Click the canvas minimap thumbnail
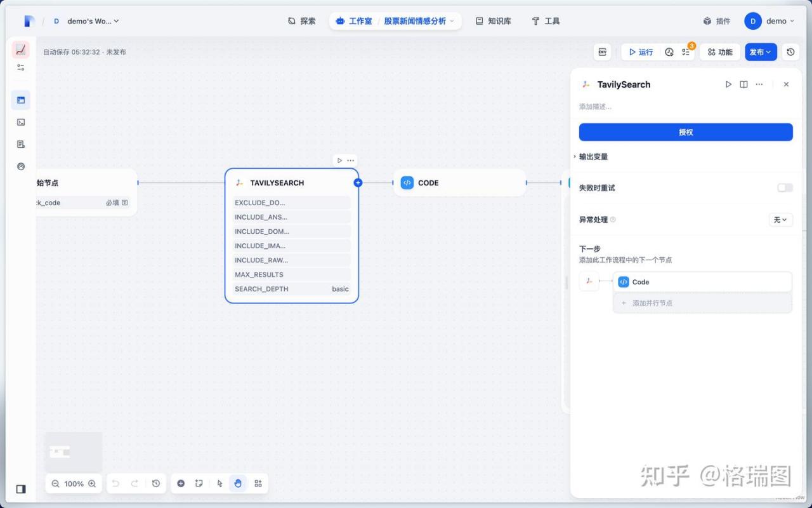 pos(73,451)
